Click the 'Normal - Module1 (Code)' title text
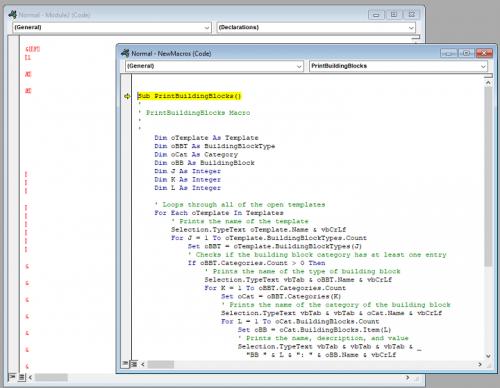This screenshot has height=388, width=500. pos(54,15)
